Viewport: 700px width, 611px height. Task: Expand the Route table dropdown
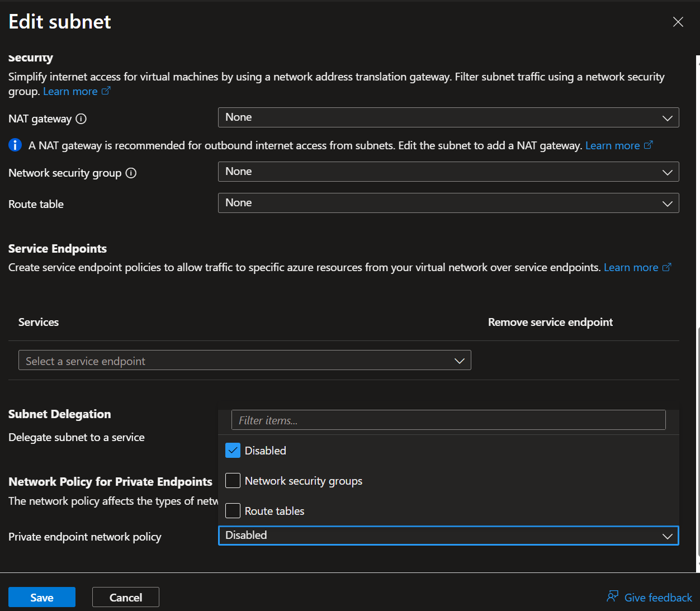tap(448, 203)
